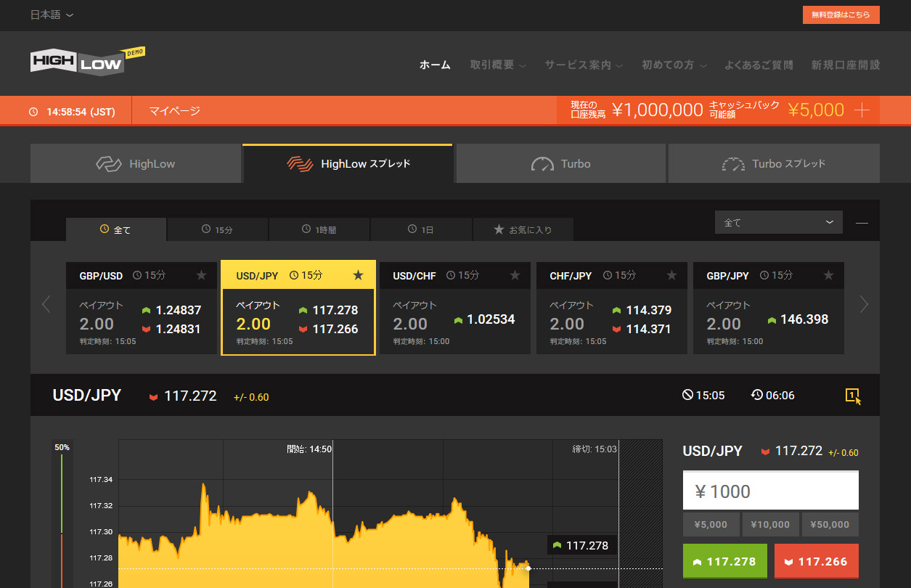
Task: Set amount with ¥10,000 quick button
Action: [x=771, y=524]
